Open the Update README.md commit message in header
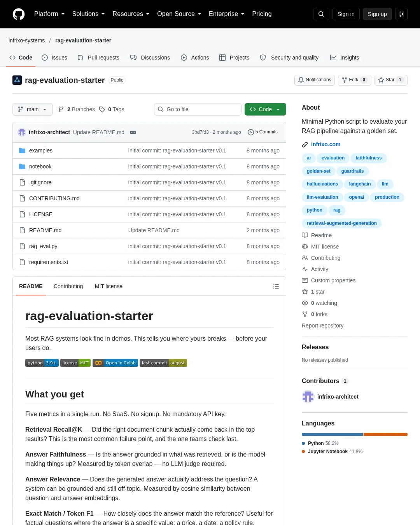 tap(99, 132)
